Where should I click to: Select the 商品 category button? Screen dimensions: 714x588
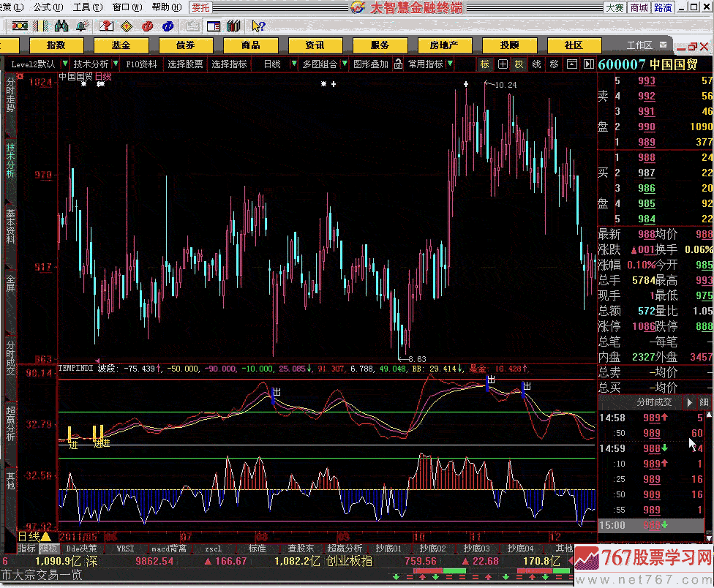pyautogui.click(x=250, y=45)
